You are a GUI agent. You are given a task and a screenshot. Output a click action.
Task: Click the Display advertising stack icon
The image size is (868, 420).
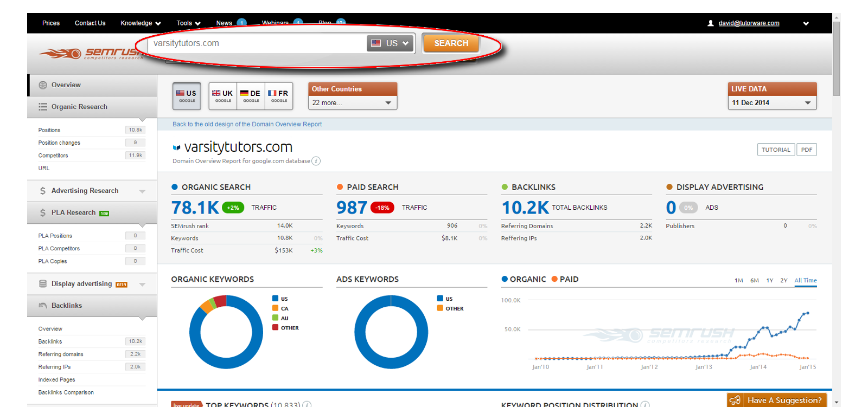(x=43, y=283)
